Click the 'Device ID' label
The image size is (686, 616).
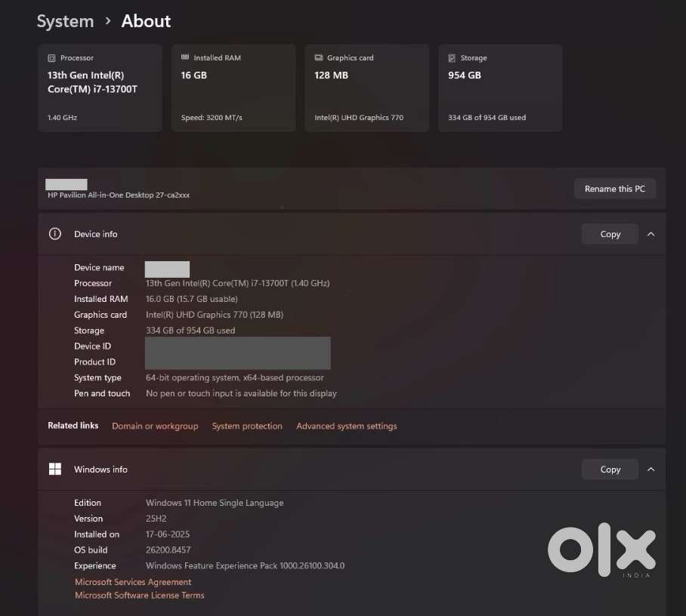click(x=92, y=346)
